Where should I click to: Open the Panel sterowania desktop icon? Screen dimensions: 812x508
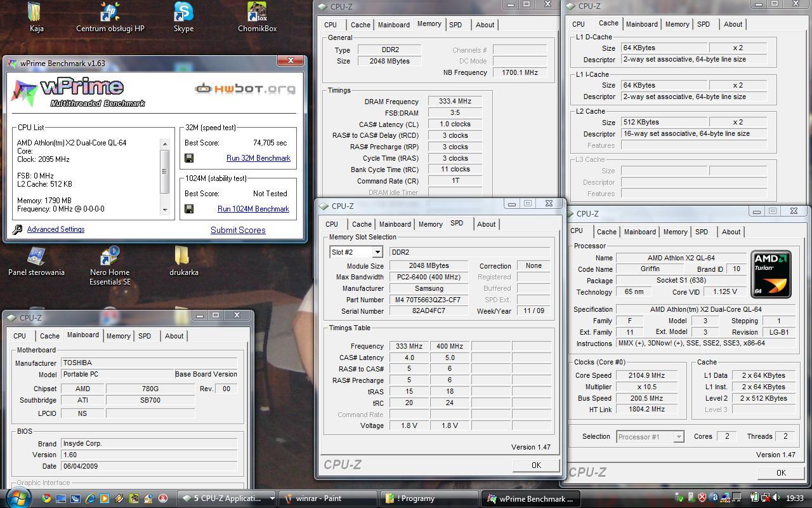pos(36,256)
